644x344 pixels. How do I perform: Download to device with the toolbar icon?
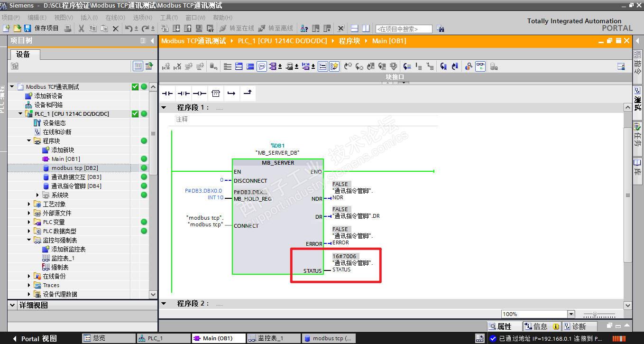(176, 28)
